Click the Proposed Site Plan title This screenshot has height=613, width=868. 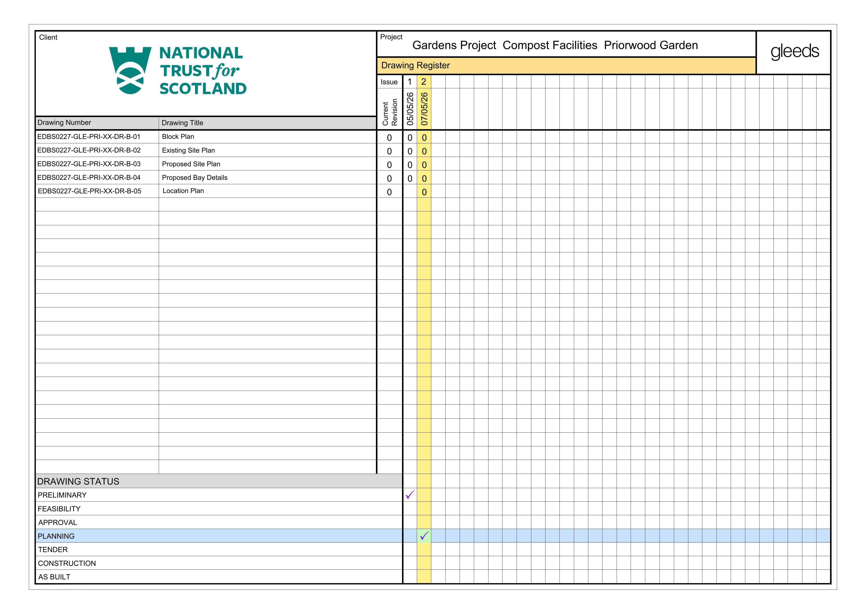[x=191, y=164]
